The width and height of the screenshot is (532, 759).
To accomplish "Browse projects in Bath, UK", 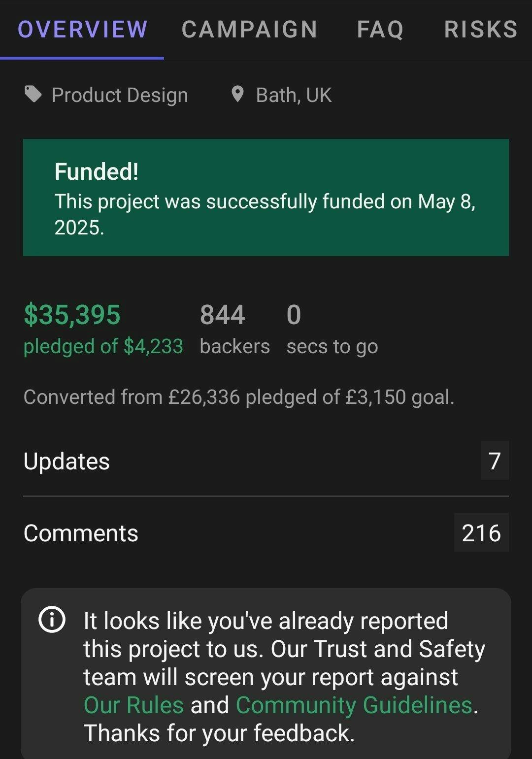I will tap(294, 95).
